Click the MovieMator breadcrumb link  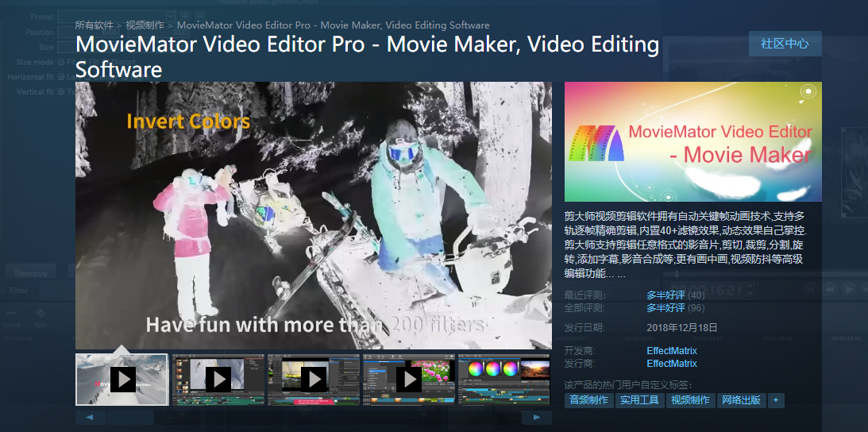[x=333, y=25]
